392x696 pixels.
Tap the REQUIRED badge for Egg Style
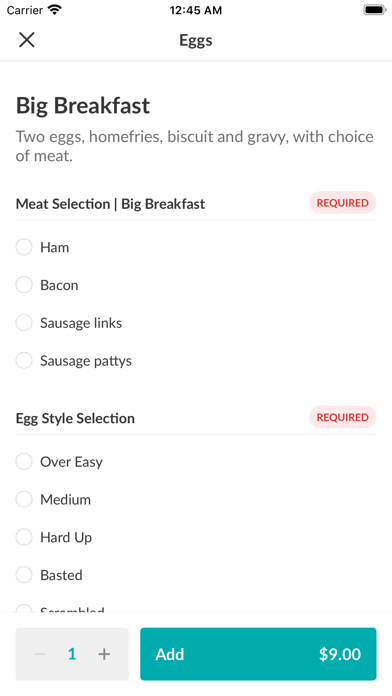342,417
